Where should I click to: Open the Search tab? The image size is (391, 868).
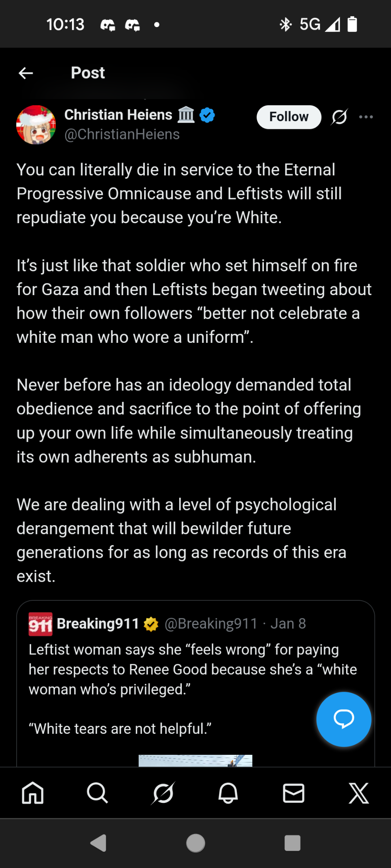pos(97,793)
